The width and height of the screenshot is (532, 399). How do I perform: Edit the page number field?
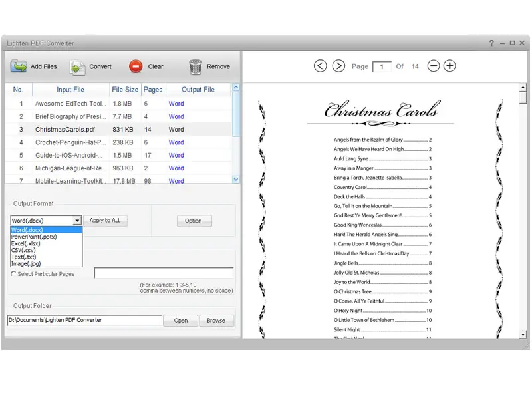click(382, 66)
